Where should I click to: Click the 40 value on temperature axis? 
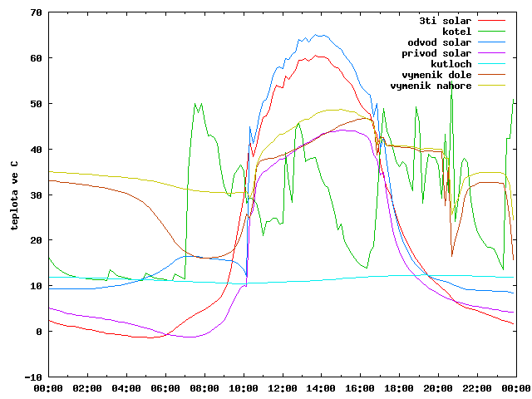click(x=37, y=150)
